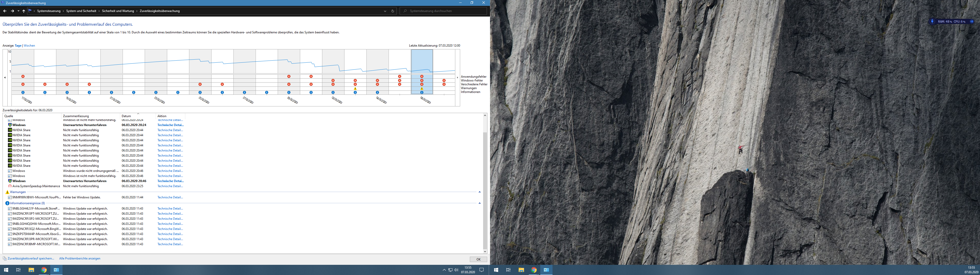
Task: Open the address bar history dropdown
Action: tap(385, 11)
